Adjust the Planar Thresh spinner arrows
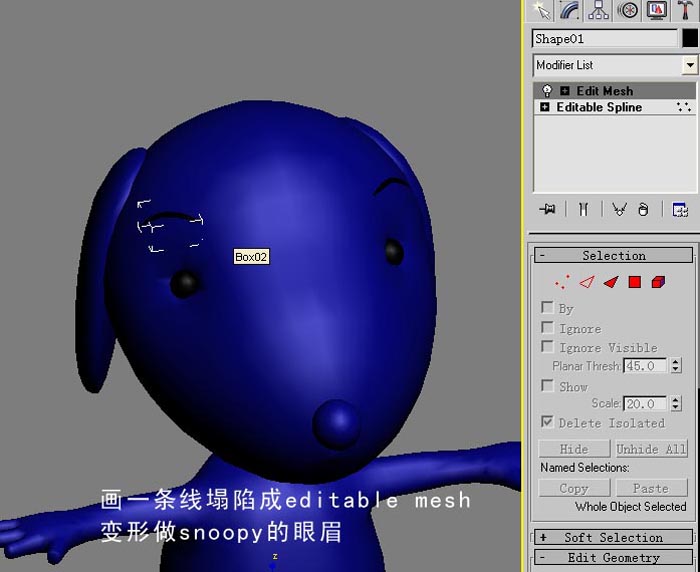The image size is (700, 572). [x=676, y=366]
